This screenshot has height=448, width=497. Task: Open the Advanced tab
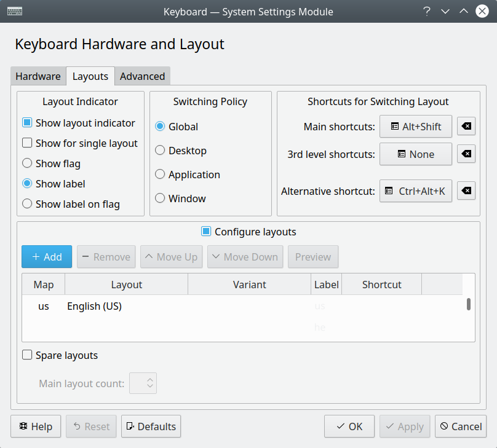[142, 76]
